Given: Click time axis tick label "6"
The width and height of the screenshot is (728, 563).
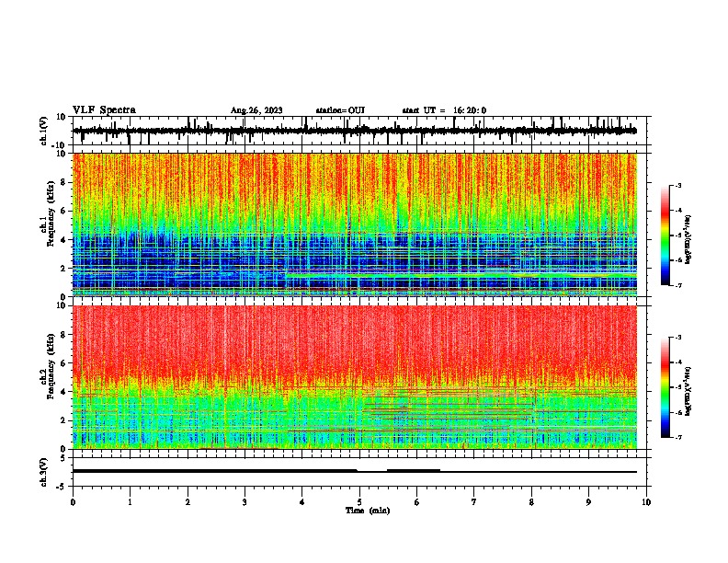Looking at the screenshot, I should click(417, 502).
